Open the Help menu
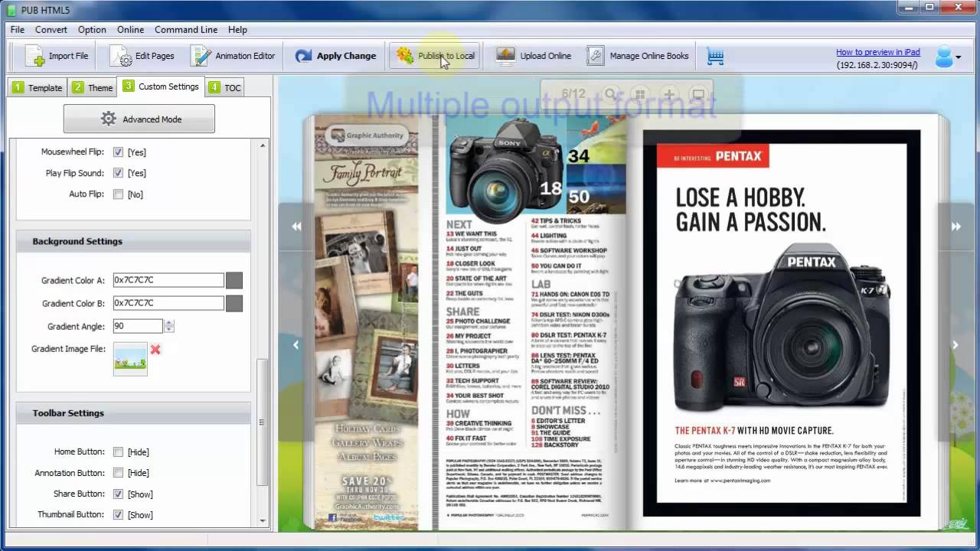Image resolution: width=980 pixels, height=551 pixels. [x=237, y=29]
